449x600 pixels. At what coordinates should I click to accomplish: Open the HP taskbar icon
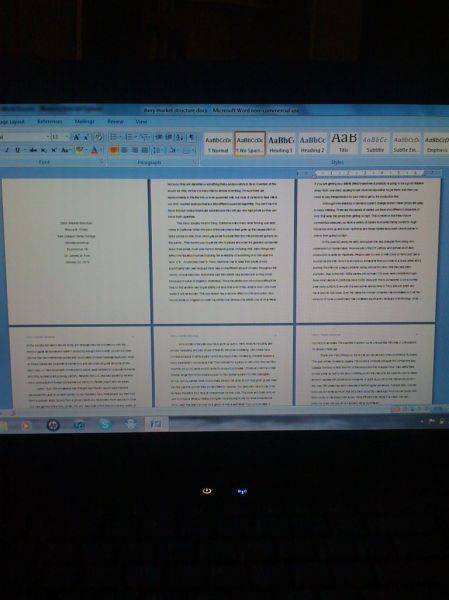tap(53, 425)
